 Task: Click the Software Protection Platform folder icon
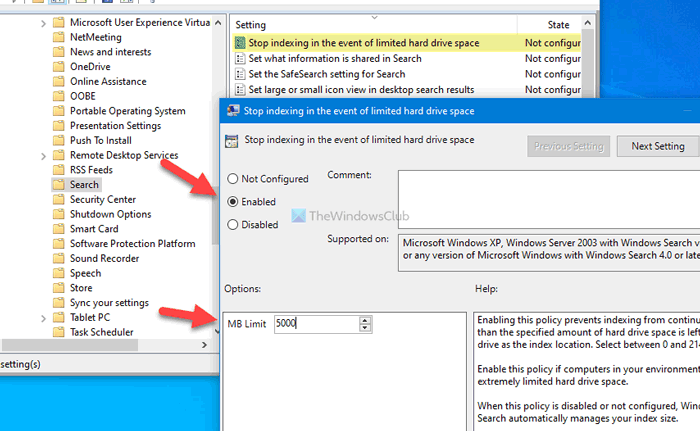click(58, 243)
